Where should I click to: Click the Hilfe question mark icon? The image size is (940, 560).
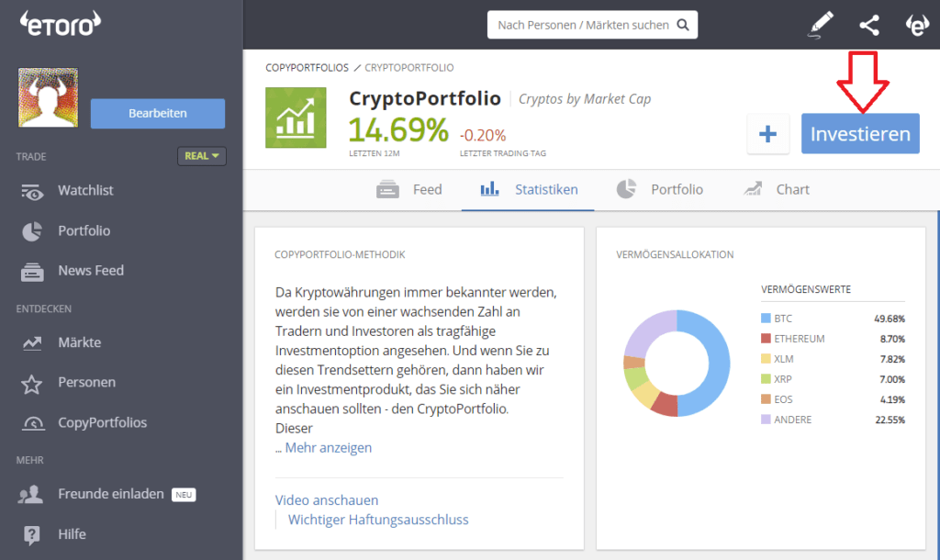[32, 535]
